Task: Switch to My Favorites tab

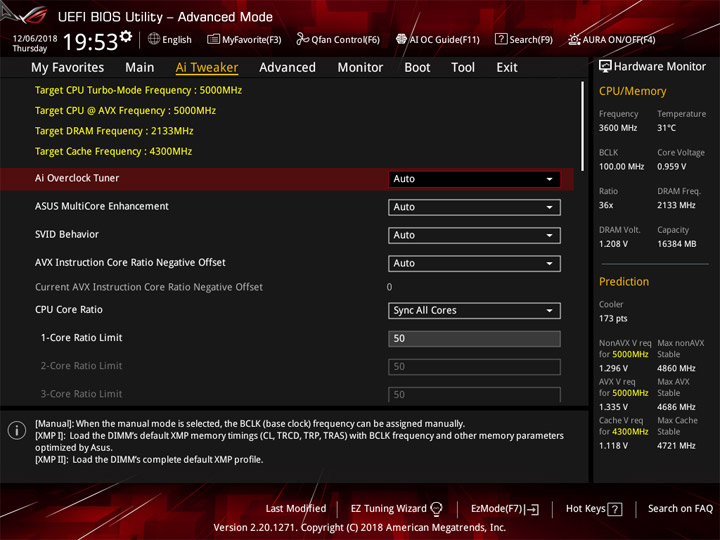Action: click(x=68, y=68)
